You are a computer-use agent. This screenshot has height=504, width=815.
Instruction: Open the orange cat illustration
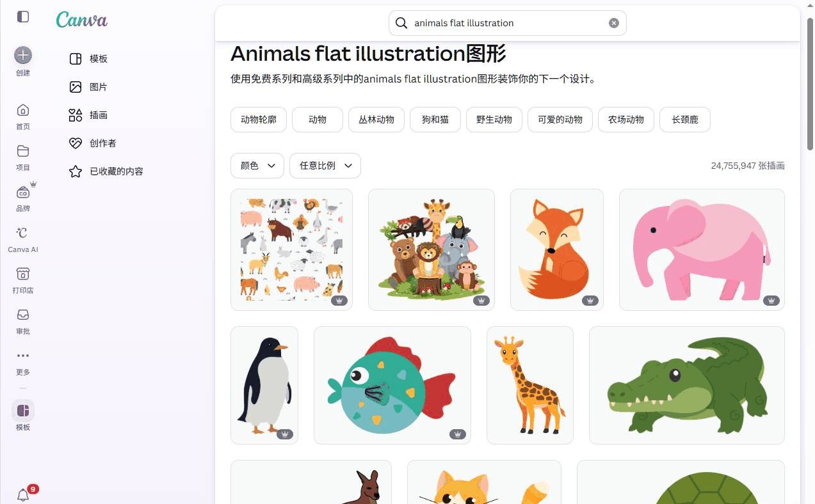pyautogui.click(x=484, y=482)
